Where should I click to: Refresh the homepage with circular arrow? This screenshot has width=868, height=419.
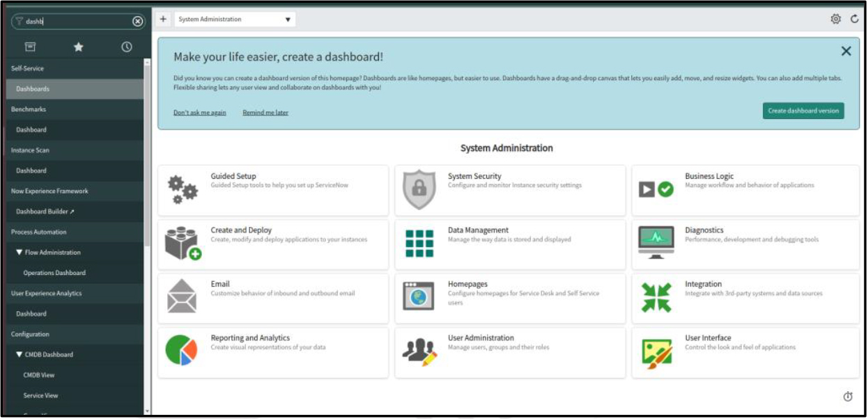pos(855,19)
